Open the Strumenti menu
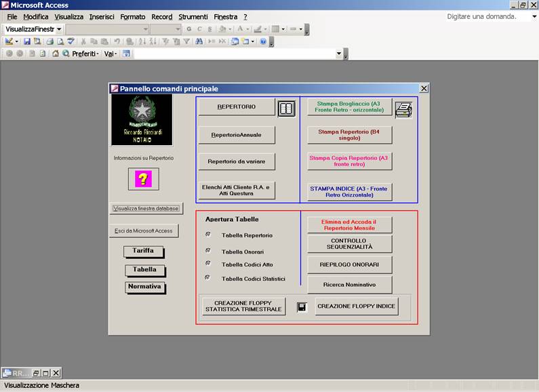539x392 pixels. (193, 16)
